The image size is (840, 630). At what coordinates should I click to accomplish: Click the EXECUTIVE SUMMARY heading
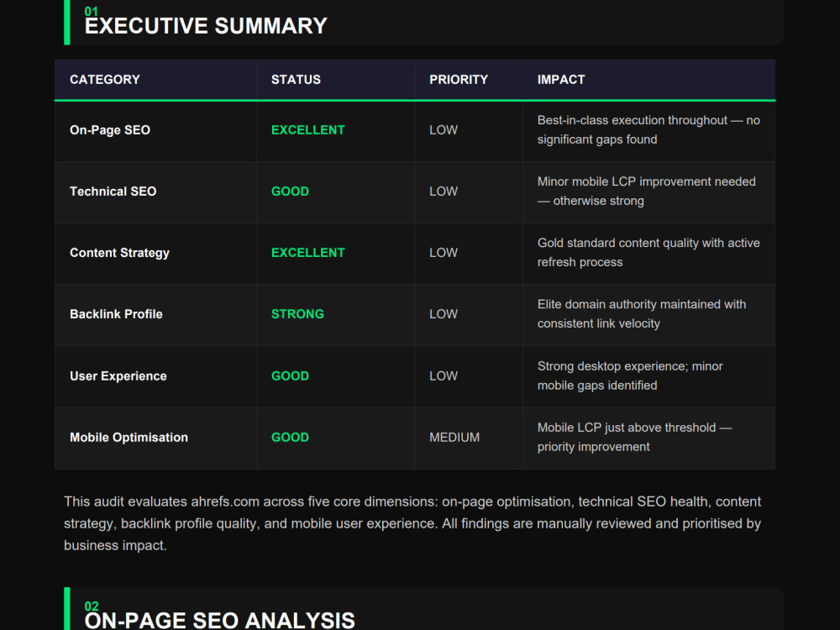point(206,26)
